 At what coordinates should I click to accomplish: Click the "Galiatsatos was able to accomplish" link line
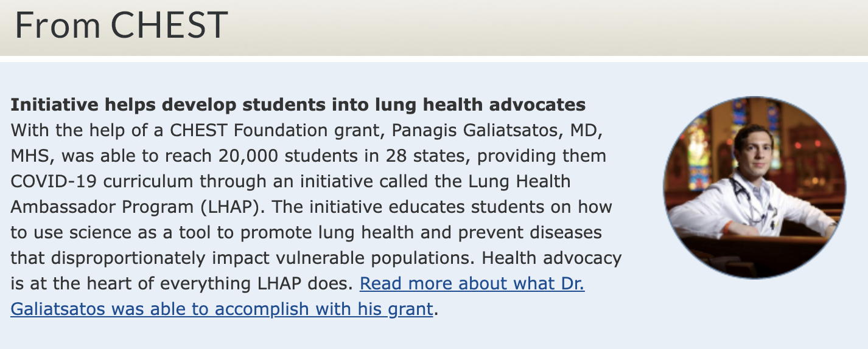222,309
